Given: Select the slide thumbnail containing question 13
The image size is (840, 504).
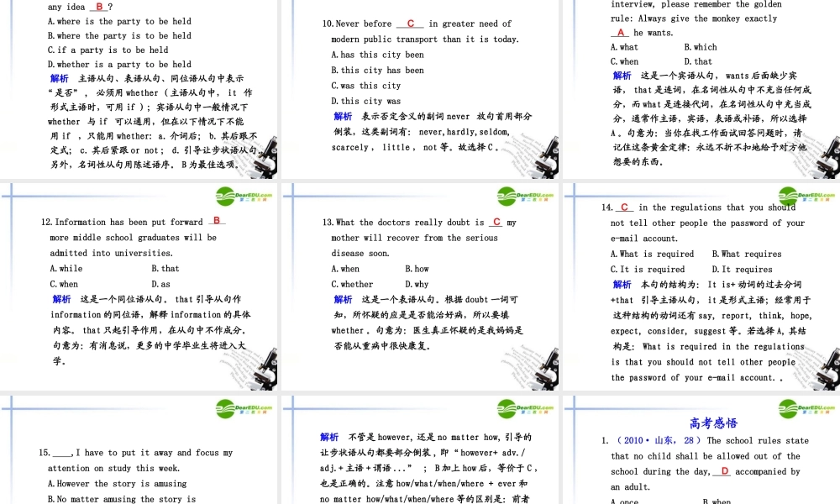Looking at the screenshot, I should [x=421, y=287].
